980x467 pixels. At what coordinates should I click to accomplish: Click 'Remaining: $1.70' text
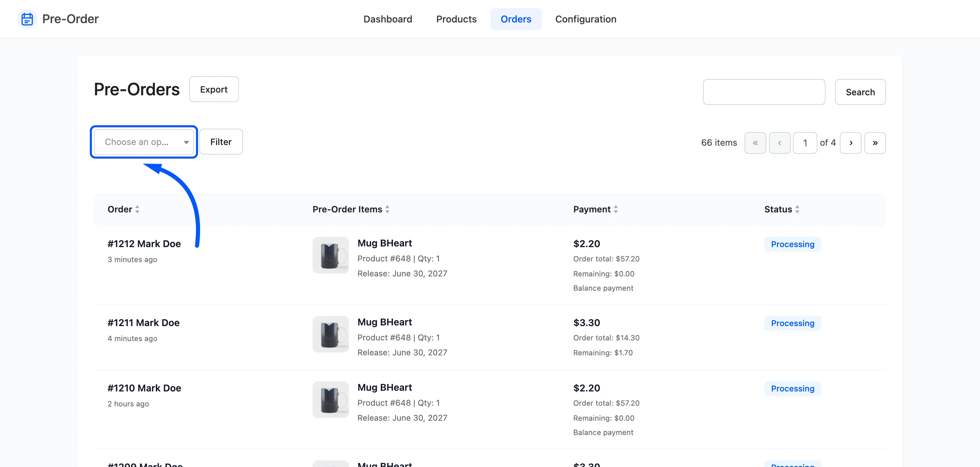point(603,353)
